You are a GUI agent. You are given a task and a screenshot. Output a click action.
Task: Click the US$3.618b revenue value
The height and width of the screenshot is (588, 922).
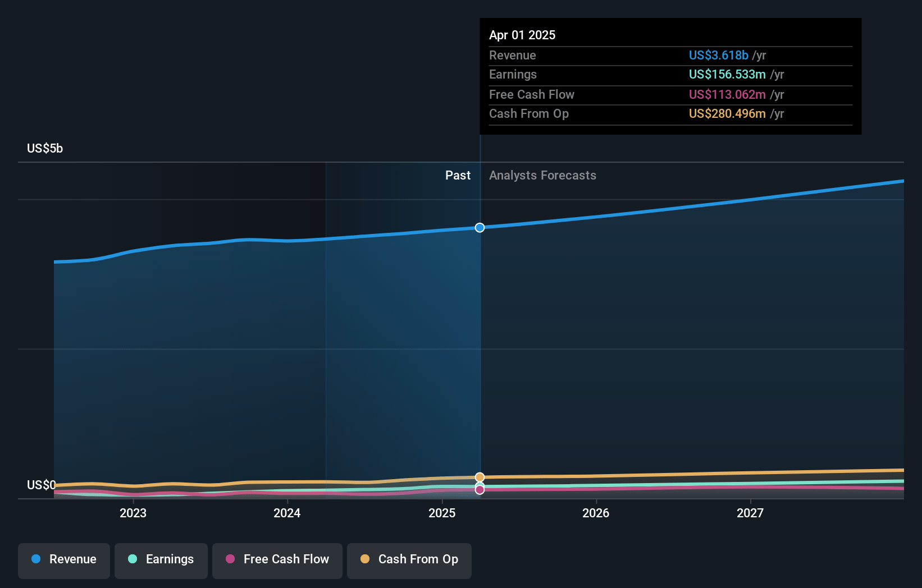[718, 55]
